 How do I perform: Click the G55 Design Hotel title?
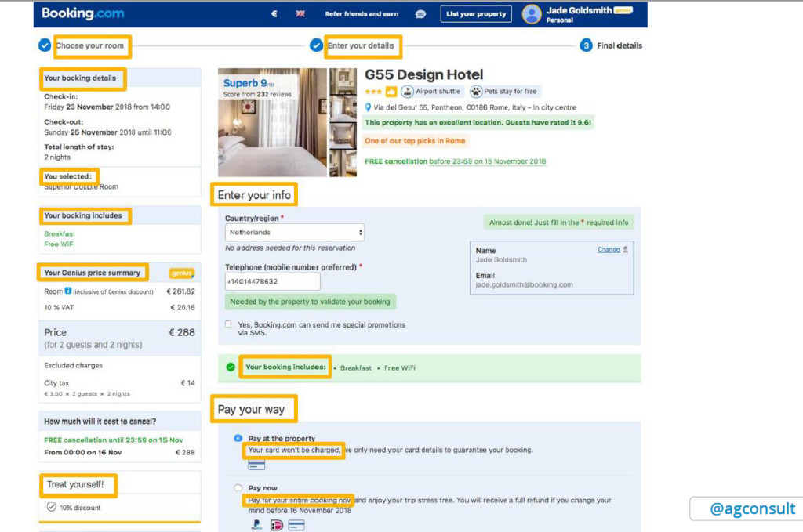click(423, 74)
